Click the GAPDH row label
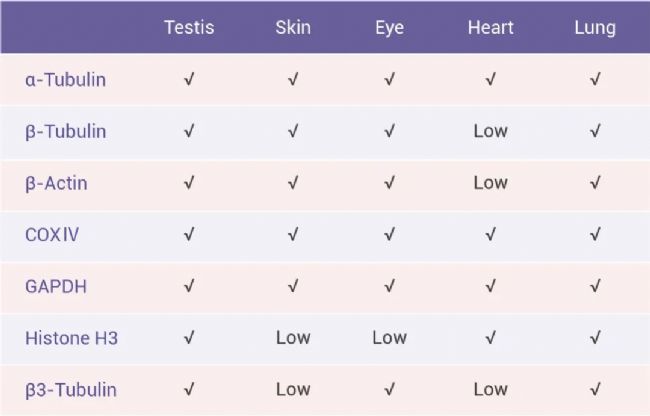Image resolution: width=650 pixels, height=416 pixels. click(x=56, y=286)
